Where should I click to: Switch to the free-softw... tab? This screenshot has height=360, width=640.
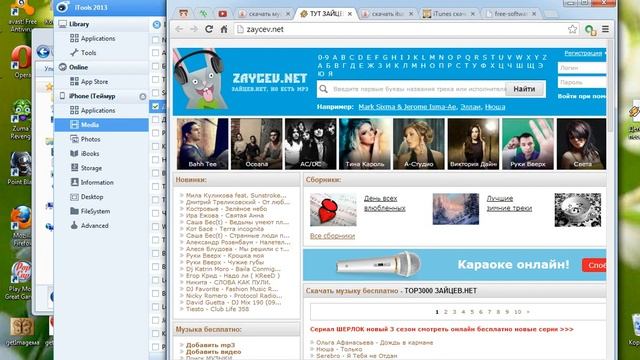511,13
